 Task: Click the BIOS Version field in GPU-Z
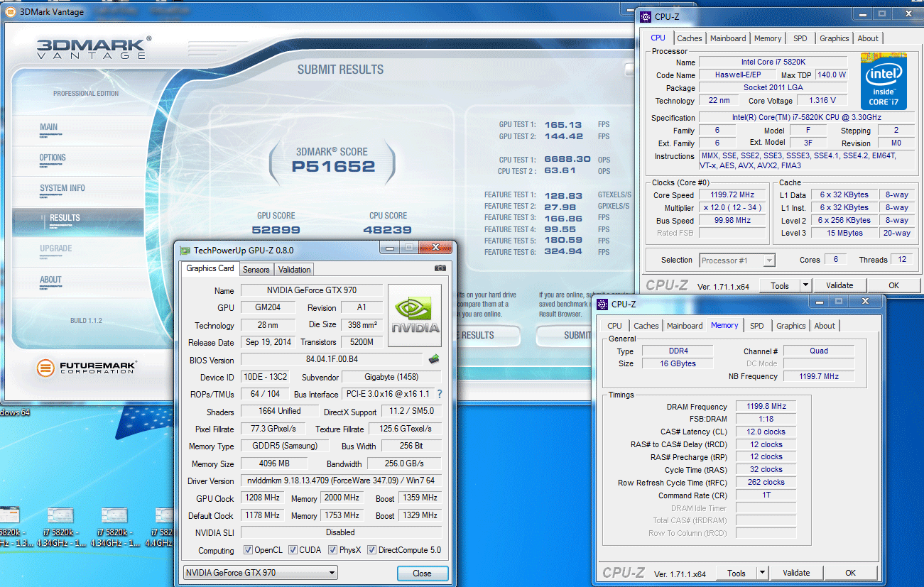tap(331, 360)
